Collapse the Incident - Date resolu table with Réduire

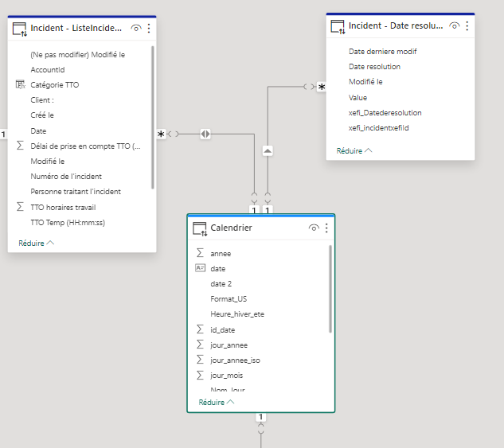pos(354,150)
